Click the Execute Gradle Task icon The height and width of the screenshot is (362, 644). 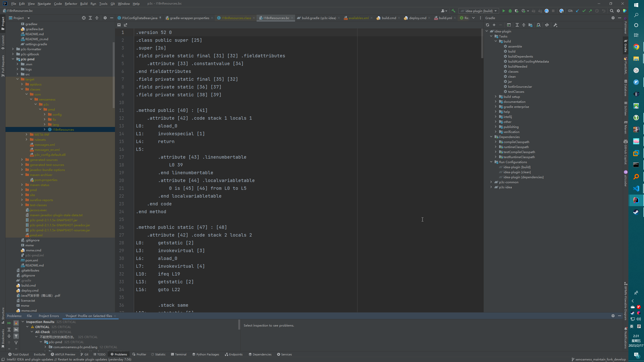[x=509, y=25]
